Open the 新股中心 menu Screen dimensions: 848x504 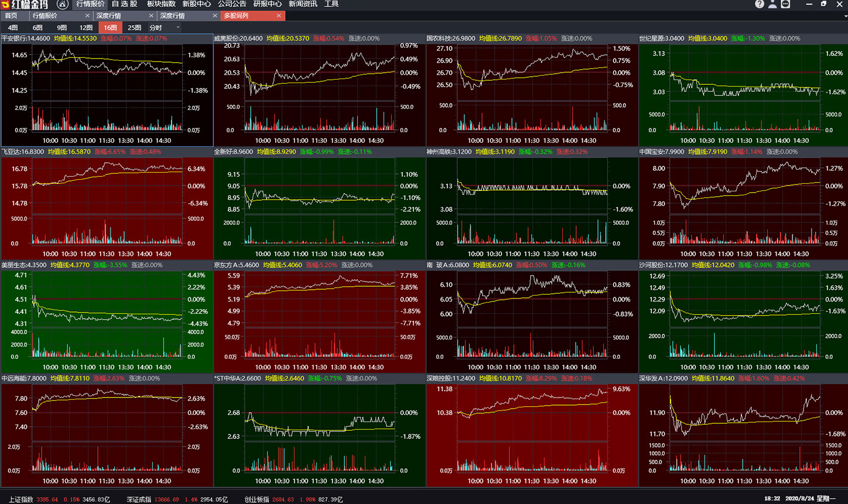pos(197,4)
